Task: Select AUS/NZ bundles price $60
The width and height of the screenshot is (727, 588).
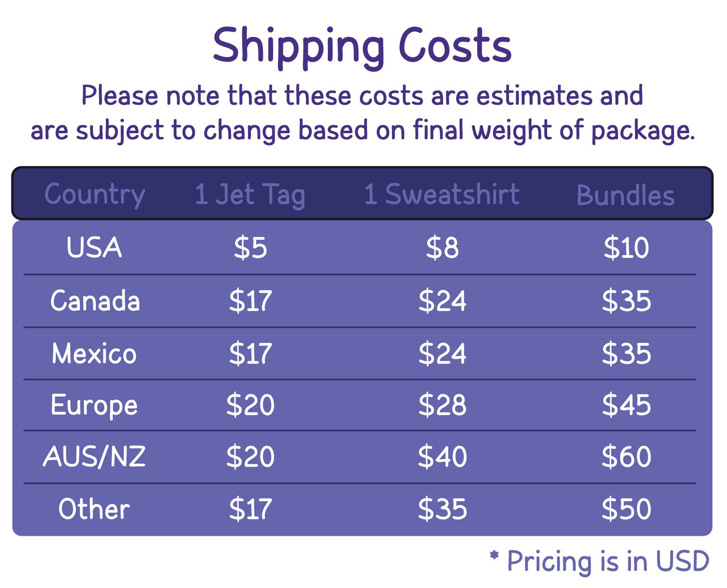Action: click(627, 457)
